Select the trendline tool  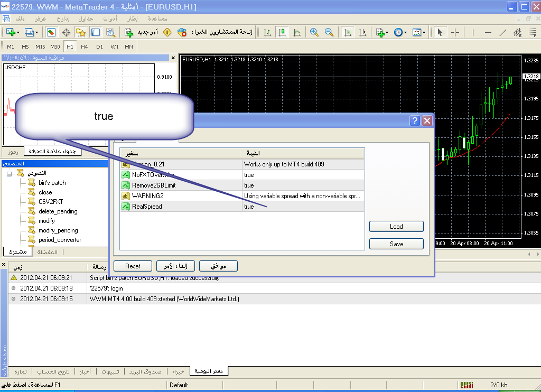tap(503, 32)
